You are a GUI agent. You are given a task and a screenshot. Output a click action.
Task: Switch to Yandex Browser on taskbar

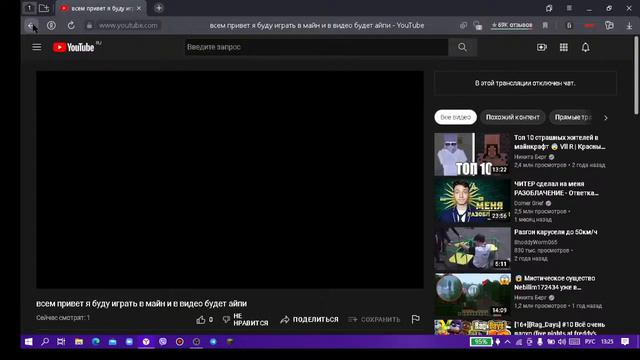(146, 342)
